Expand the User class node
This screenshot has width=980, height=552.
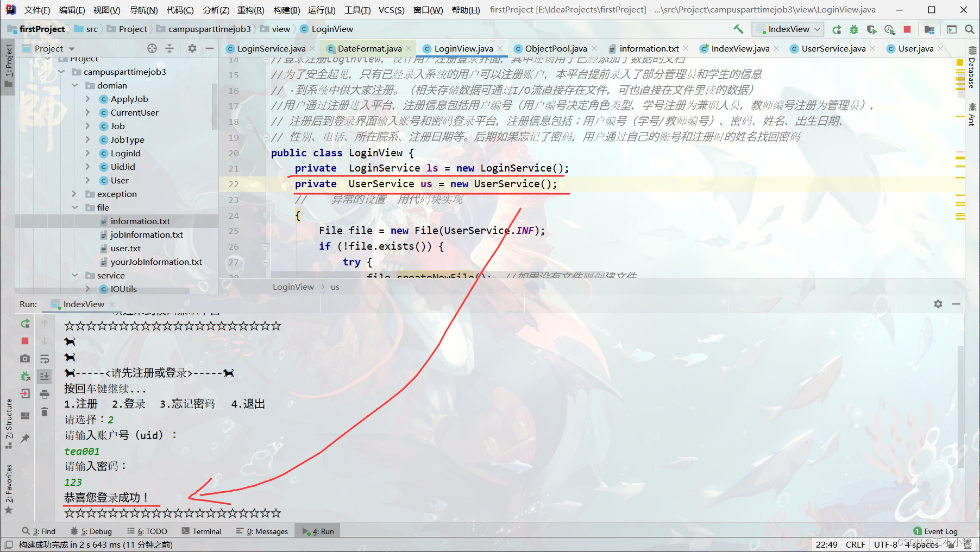point(88,181)
